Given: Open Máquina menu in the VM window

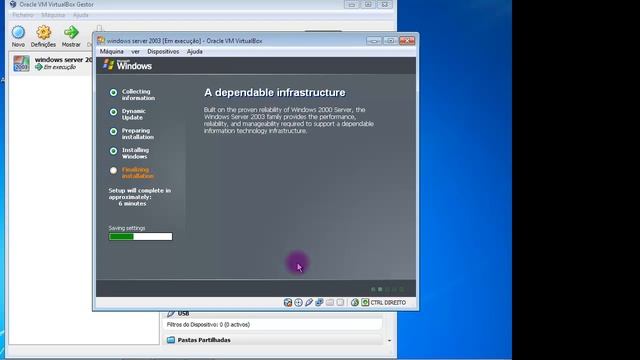Looking at the screenshot, I should pyautogui.click(x=112, y=51).
